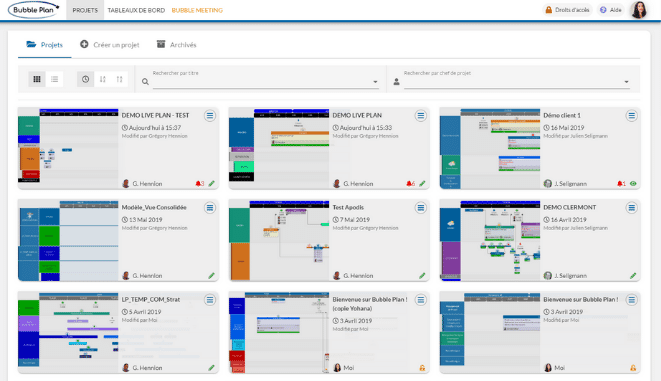Click edit pencil on Modèle_Vue Consolidée
661x381 pixels.
(212, 276)
